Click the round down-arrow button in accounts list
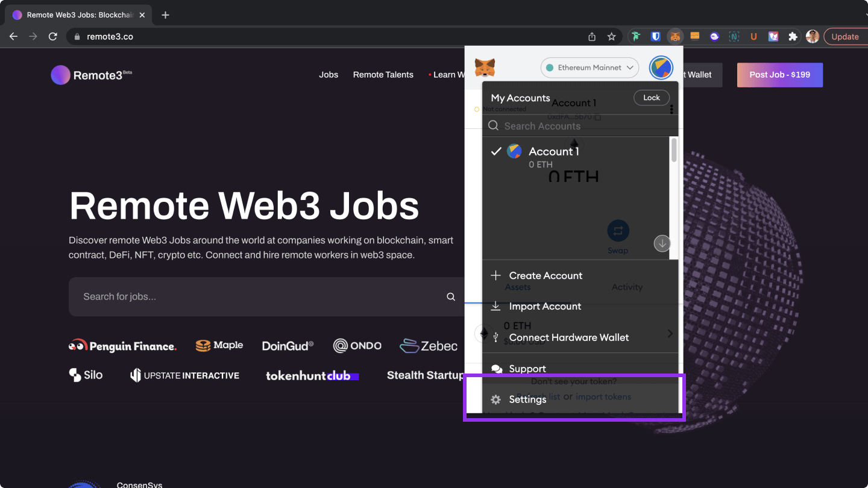This screenshot has width=868, height=488. coord(662,243)
